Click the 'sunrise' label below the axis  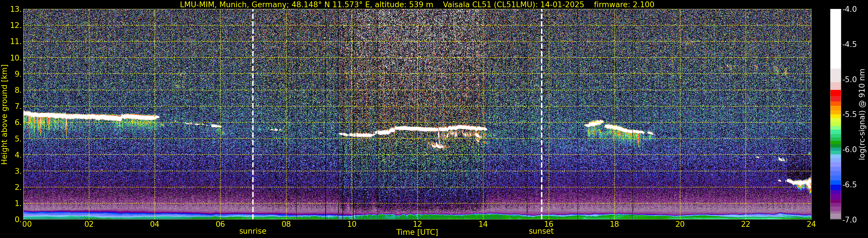point(253,231)
